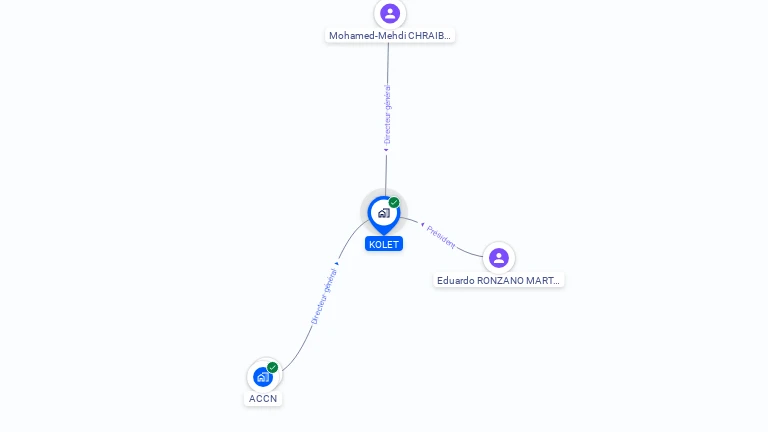Viewport: 768px width, 432px height.
Task: Open the Mohamed-Mehdi CHRAIB... name label
Action: pos(390,36)
